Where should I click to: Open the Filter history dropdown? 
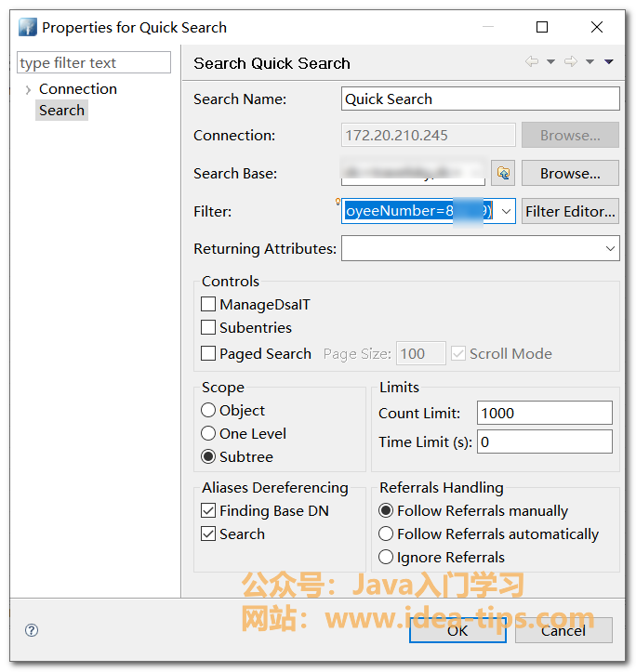point(506,211)
